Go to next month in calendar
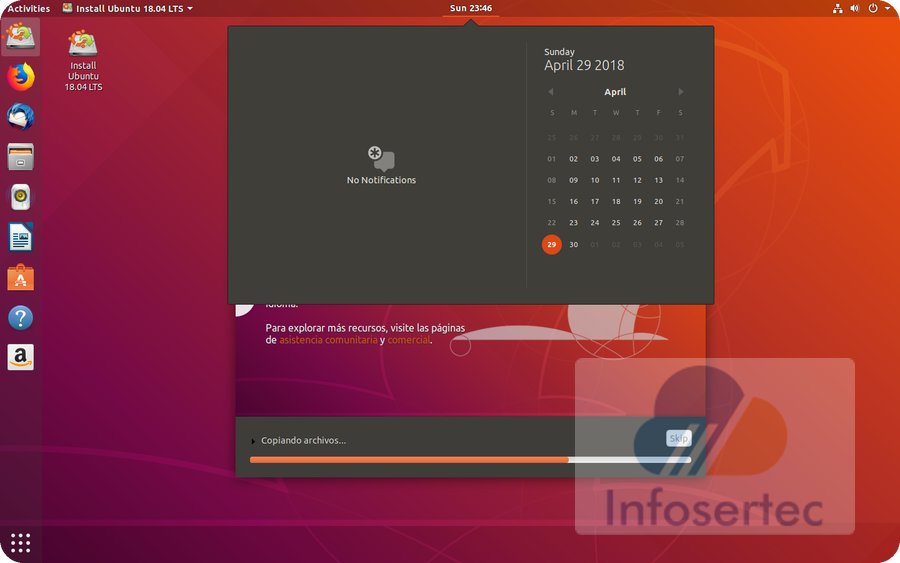900x563 pixels. point(681,92)
